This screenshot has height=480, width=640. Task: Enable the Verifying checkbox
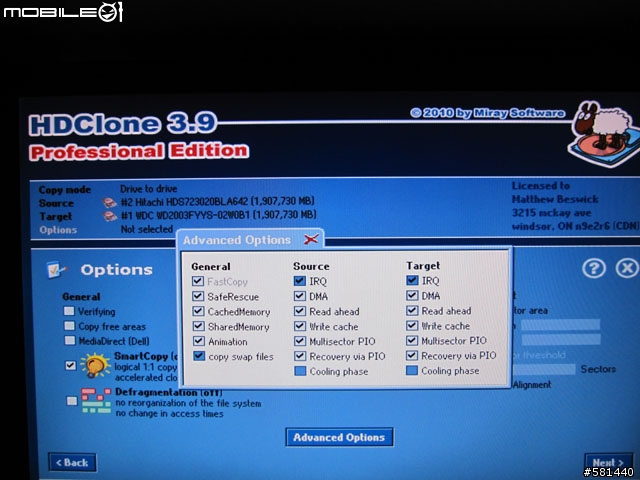69,311
